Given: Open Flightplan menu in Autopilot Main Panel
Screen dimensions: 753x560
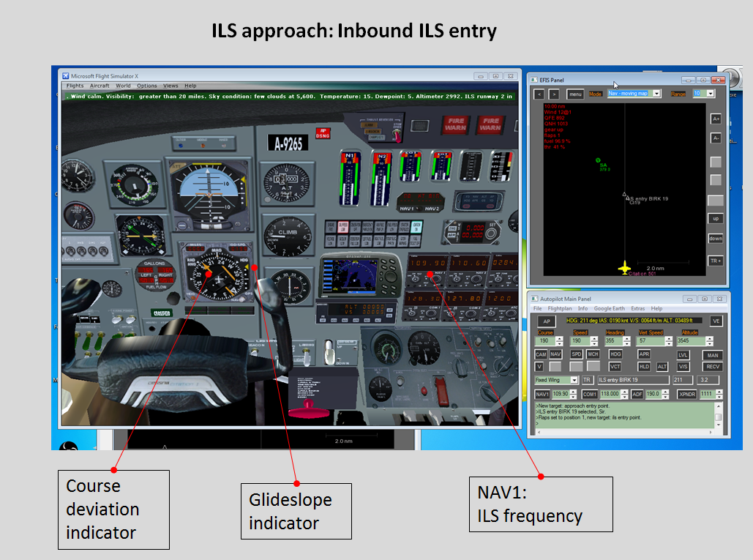Looking at the screenshot, I should [x=560, y=309].
